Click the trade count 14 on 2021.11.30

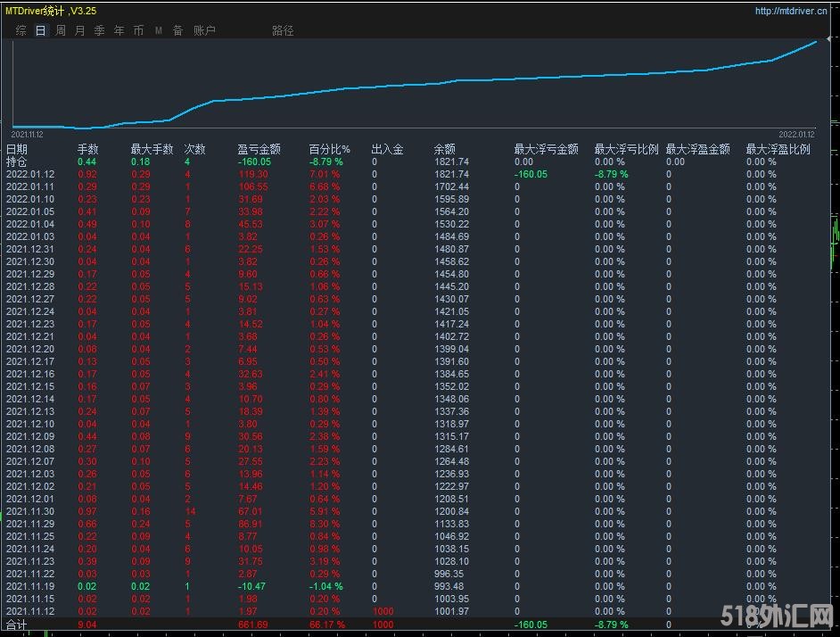190,511
